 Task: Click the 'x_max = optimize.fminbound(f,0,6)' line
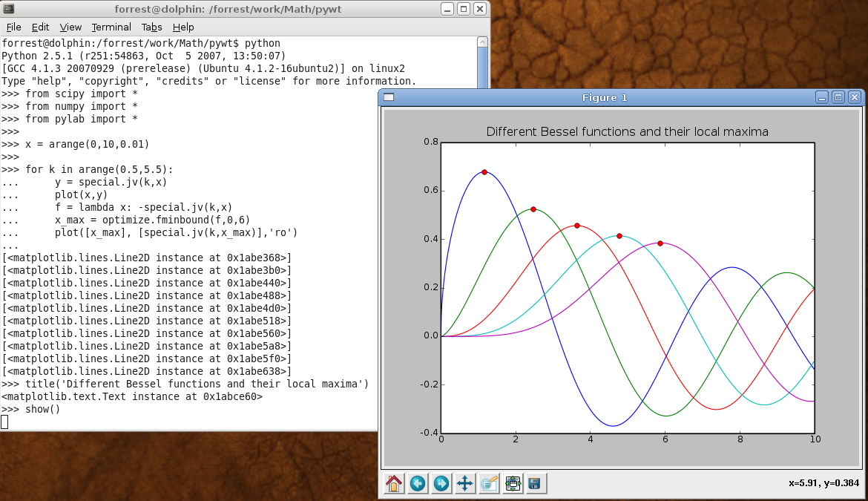click(125, 220)
